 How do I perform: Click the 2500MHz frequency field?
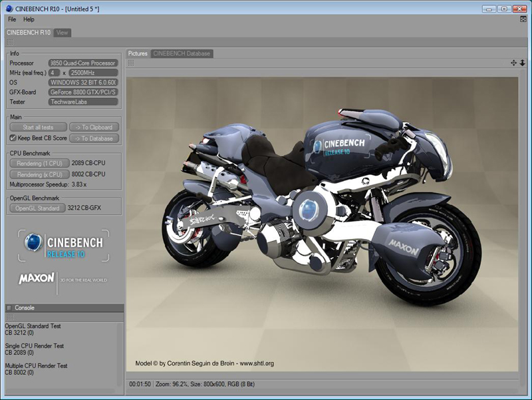coord(93,73)
